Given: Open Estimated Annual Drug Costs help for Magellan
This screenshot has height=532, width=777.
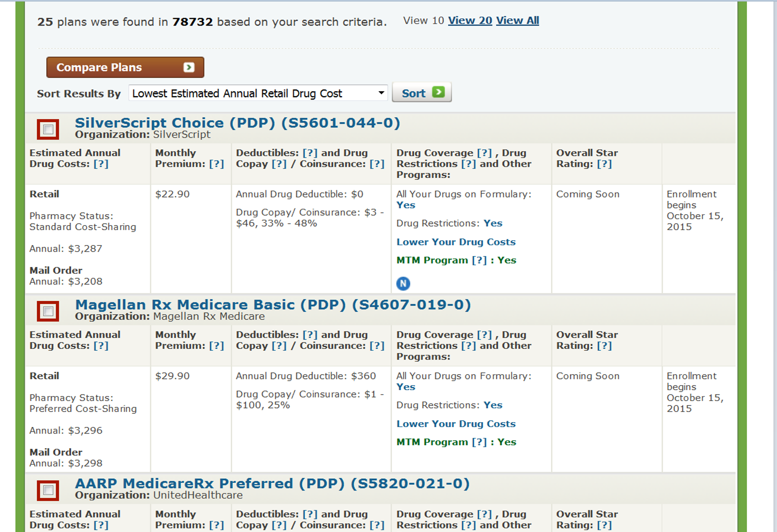Looking at the screenshot, I should pos(101,346).
